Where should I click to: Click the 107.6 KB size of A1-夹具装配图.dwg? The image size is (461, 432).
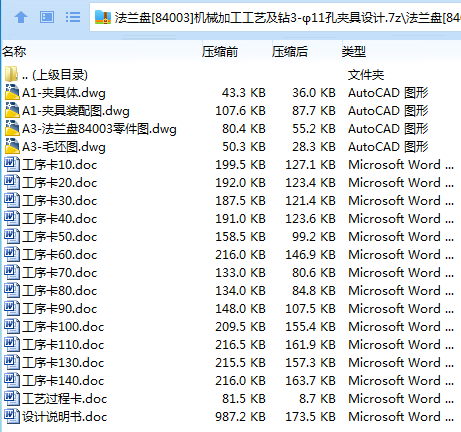(240, 111)
